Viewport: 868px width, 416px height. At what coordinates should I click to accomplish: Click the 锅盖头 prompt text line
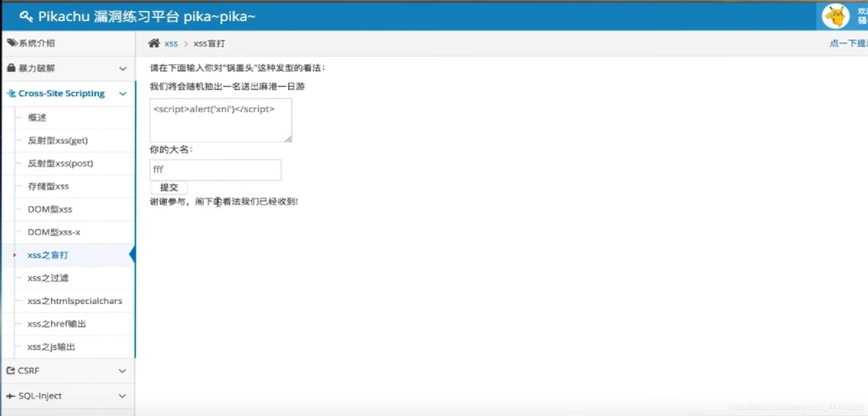pyautogui.click(x=237, y=68)
